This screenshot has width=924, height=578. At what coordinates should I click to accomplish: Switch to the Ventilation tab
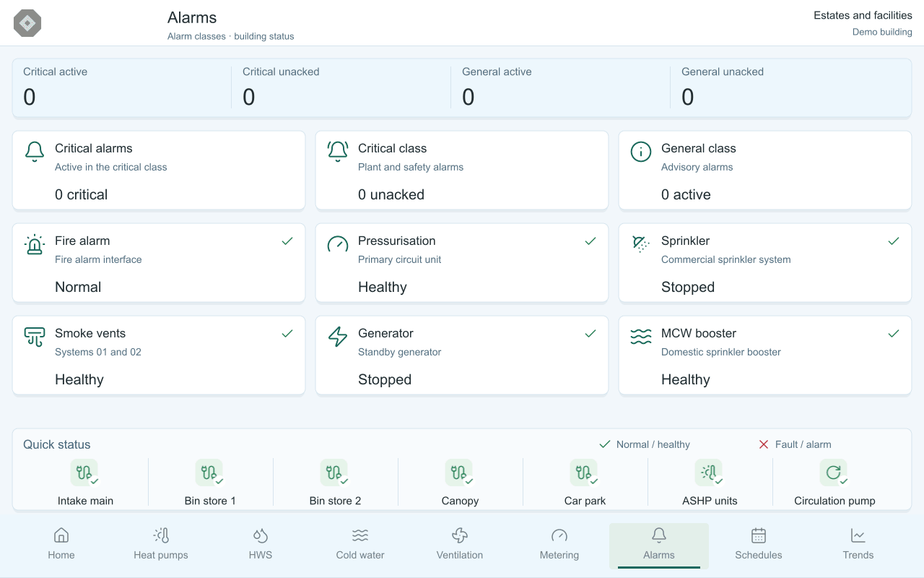(460, 545)
